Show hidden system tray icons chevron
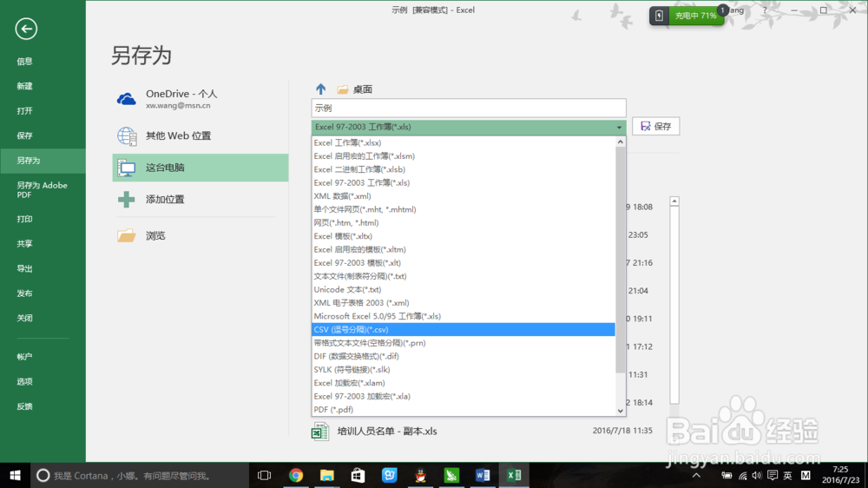This screenshot has height=488, width=868. 696,475
